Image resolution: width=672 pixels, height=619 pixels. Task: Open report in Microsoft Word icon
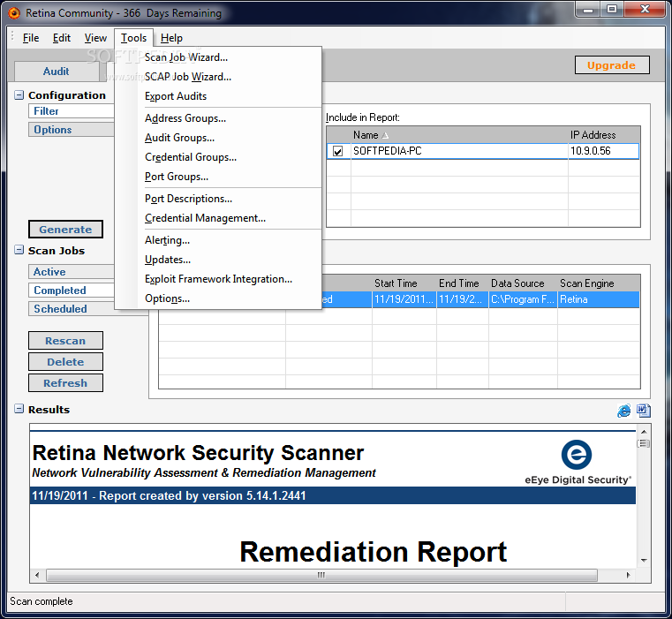[643, 411]
